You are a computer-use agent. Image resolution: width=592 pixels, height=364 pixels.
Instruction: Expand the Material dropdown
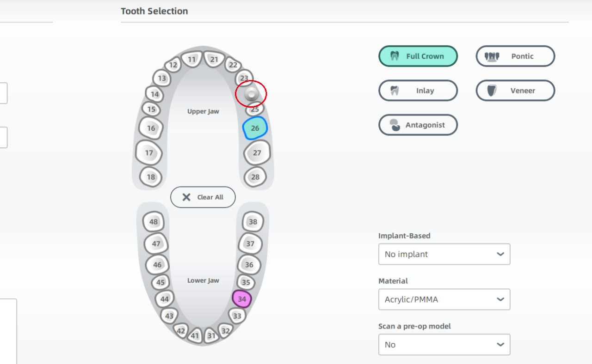[444, 299]
